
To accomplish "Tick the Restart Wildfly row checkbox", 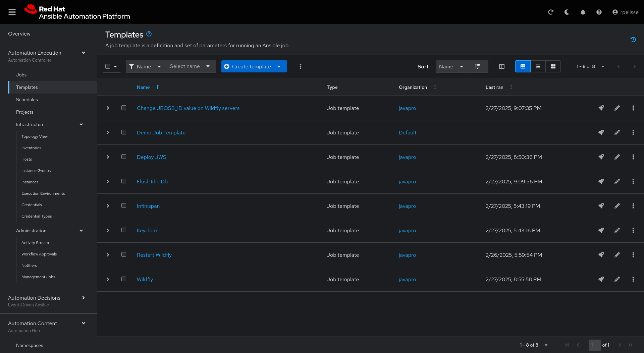I will point(124,254).
